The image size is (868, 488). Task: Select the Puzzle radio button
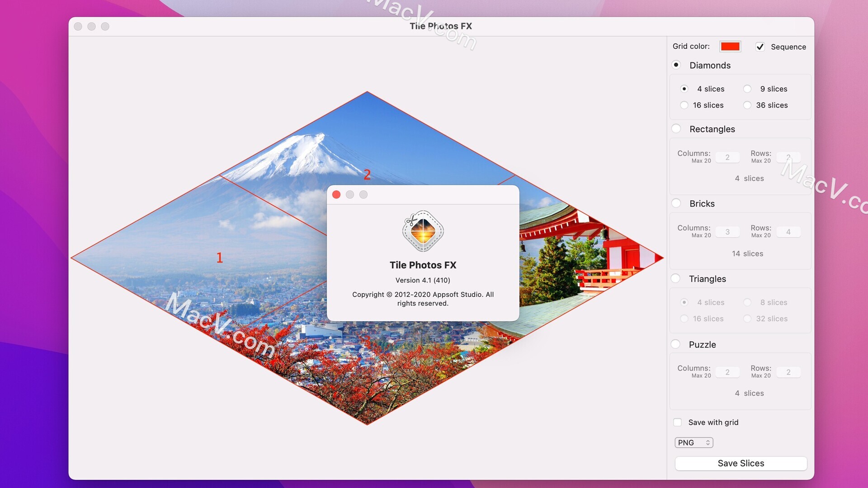676,344
